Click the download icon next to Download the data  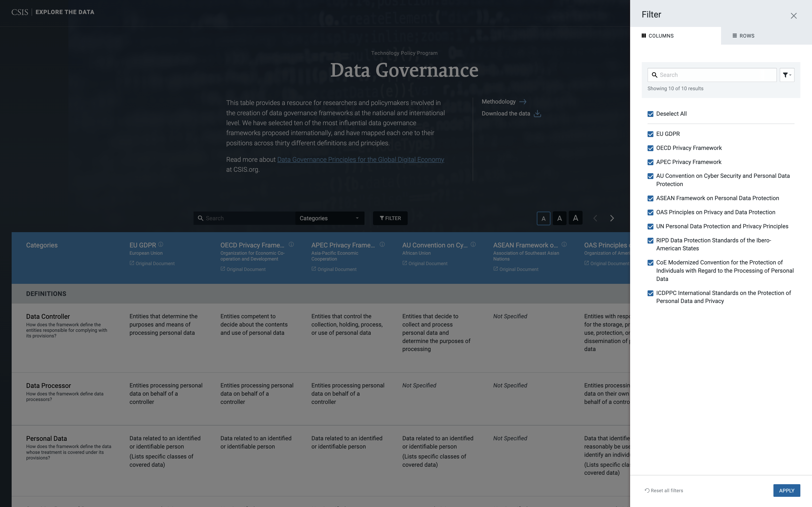537,114
